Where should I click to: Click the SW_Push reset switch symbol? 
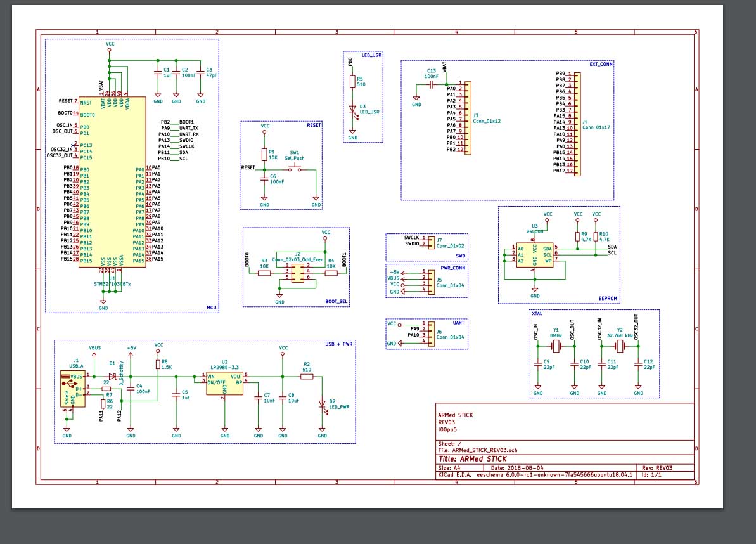coord(295,168)
